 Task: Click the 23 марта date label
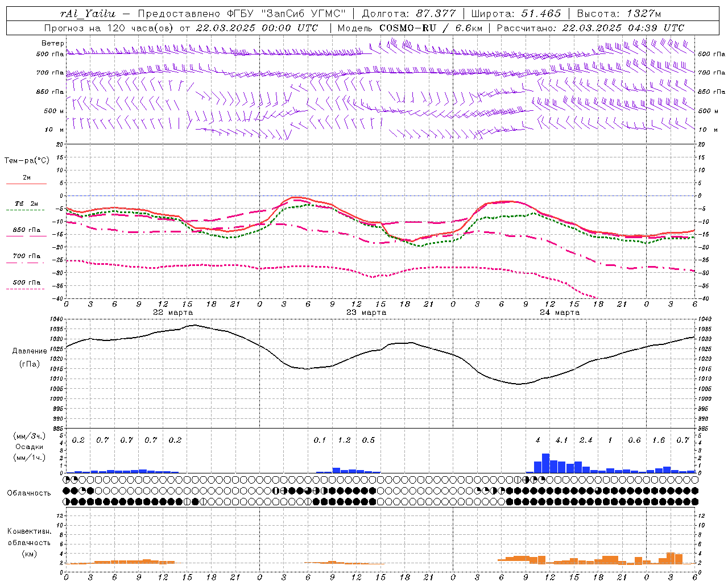coord(366,313)
